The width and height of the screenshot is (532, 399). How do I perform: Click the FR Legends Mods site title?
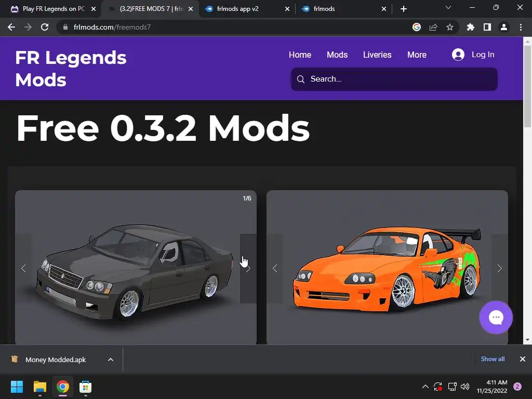(x=71, y=69)
